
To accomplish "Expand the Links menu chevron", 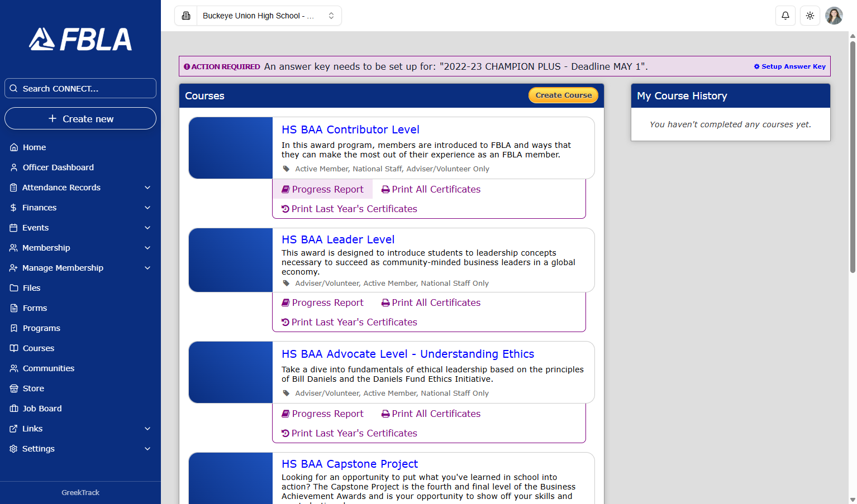I will tap(147, 429).
